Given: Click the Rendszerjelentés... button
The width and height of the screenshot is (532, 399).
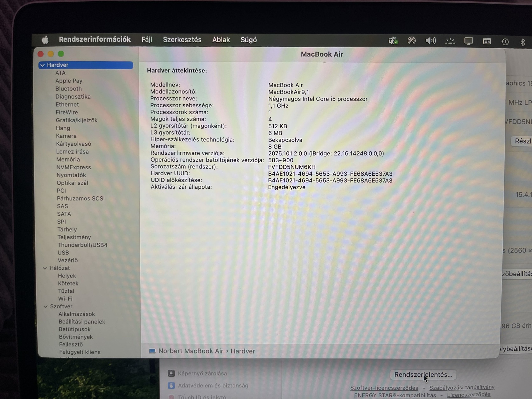Looking at the screenshot, I should (423, 374).
